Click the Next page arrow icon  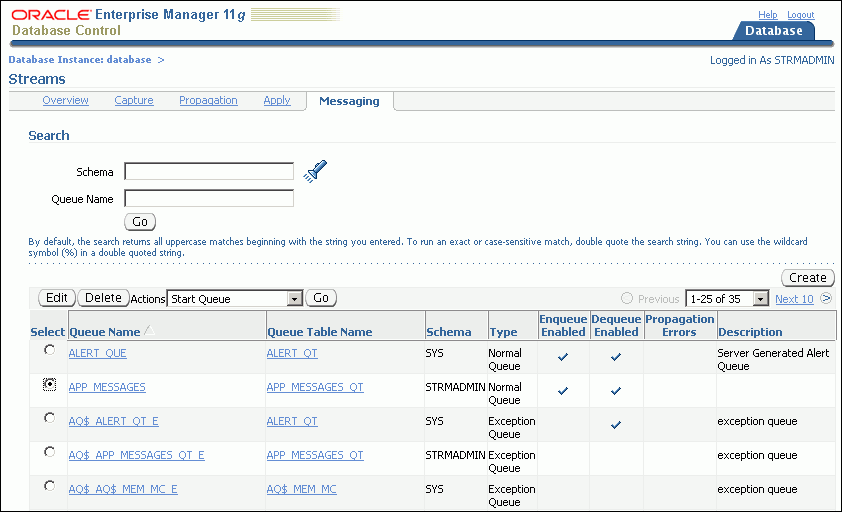[x=826, y=298]
